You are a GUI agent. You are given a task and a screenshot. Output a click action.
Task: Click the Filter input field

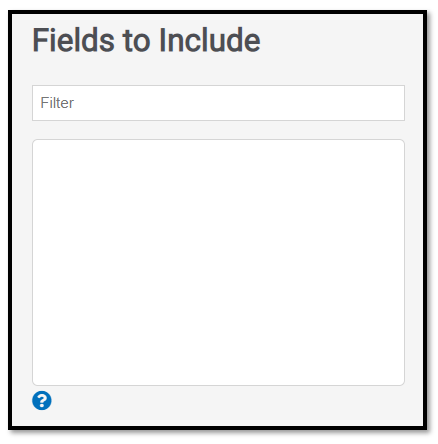pos(218,103)
